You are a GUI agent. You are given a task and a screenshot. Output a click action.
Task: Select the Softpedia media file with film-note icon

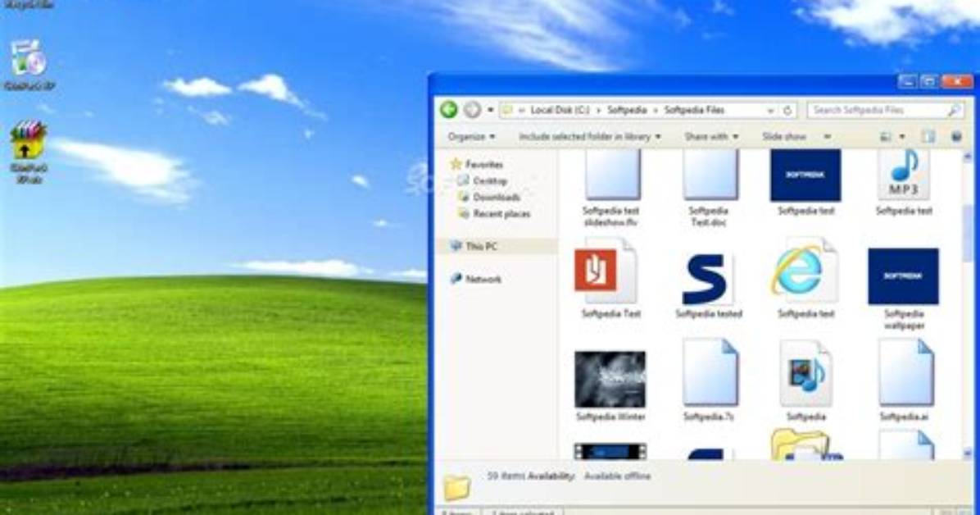[805, 381]
